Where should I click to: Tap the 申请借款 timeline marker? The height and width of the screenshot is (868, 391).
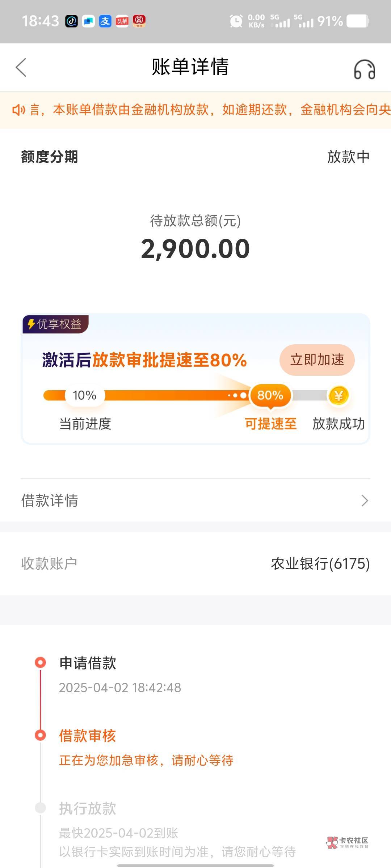click(x=40, y=663)
